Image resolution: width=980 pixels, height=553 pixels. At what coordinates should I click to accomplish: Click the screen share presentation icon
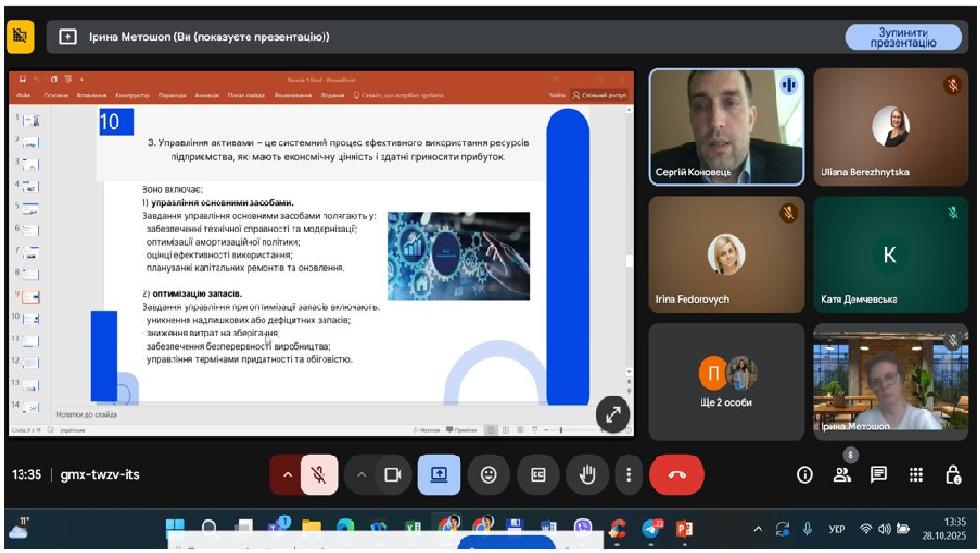click(439, 475)
